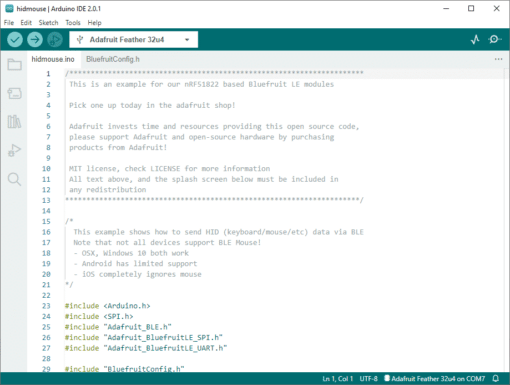Switch to the BluefruitConfig.h tab

click(x=113, y=59)
